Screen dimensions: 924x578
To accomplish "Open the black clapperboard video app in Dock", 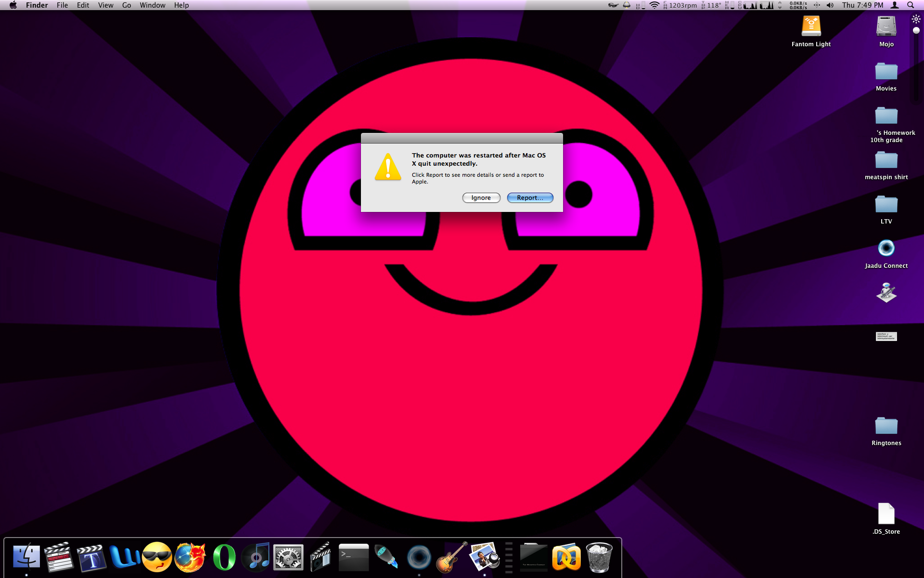I will click(x=321, y=557).
